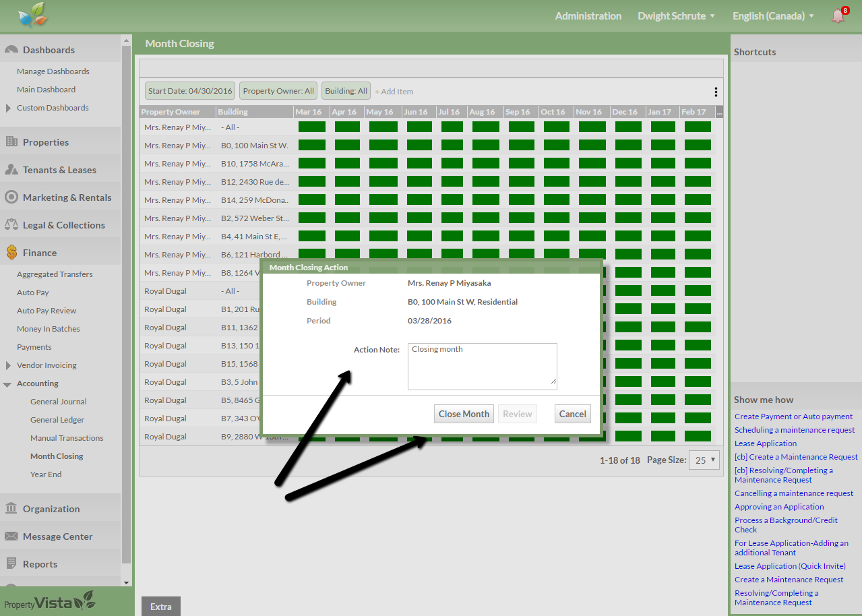Viewport: 862px width, 616px height.
Task: Click the Lease Application help link
Action: pos(766,443)
